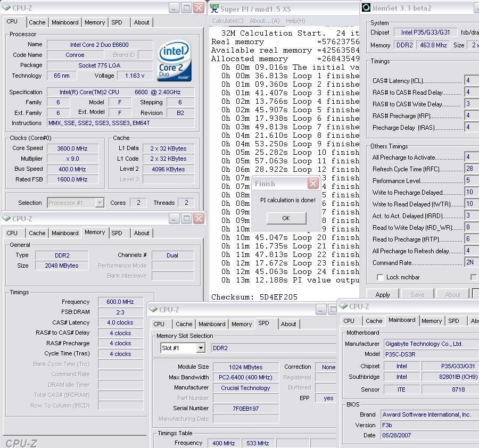479x448 pixels.
Task: Click the Max Bandwidth value "PC2-6400 (400 MHz)"
Action: pos(245,377)
